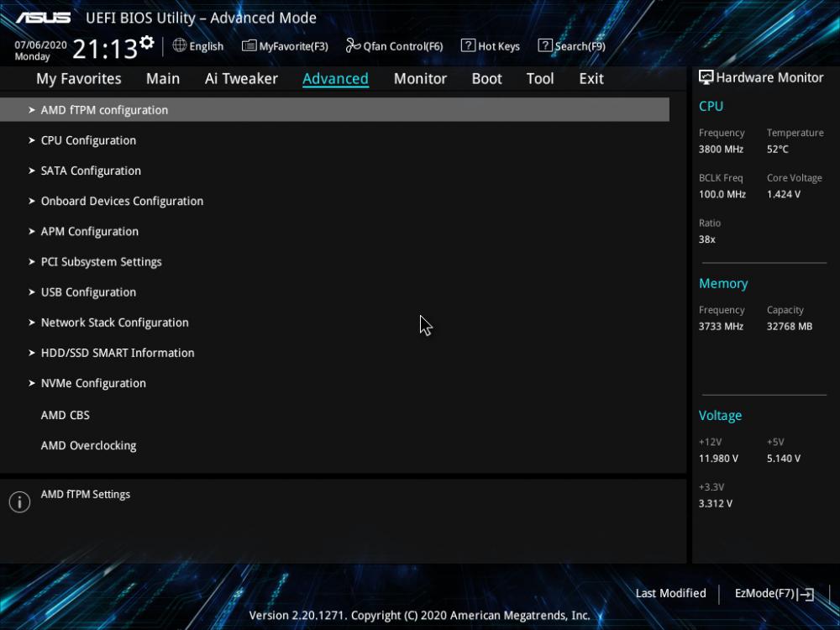Open the AMD CBS entry
Screen dimensions: 840x630
66,415
